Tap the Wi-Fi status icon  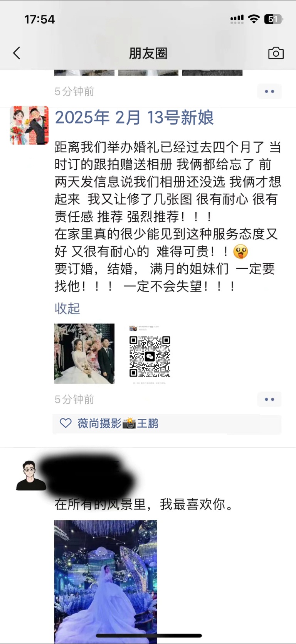click(x=254, y=19)
